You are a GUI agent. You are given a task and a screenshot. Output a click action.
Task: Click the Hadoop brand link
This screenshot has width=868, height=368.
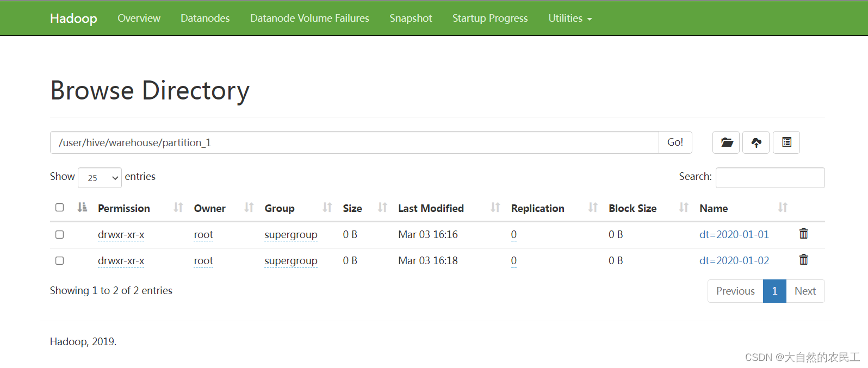click(73, 18)
